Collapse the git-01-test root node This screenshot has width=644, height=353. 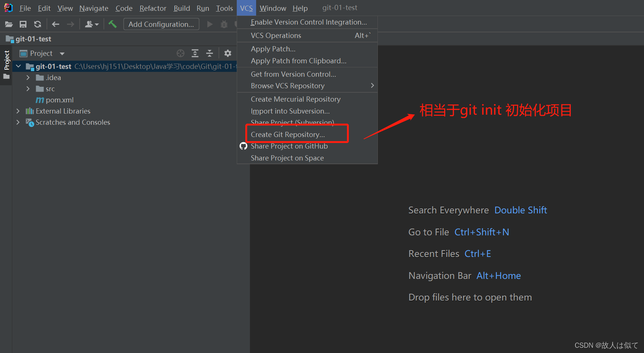click(18, 66)
